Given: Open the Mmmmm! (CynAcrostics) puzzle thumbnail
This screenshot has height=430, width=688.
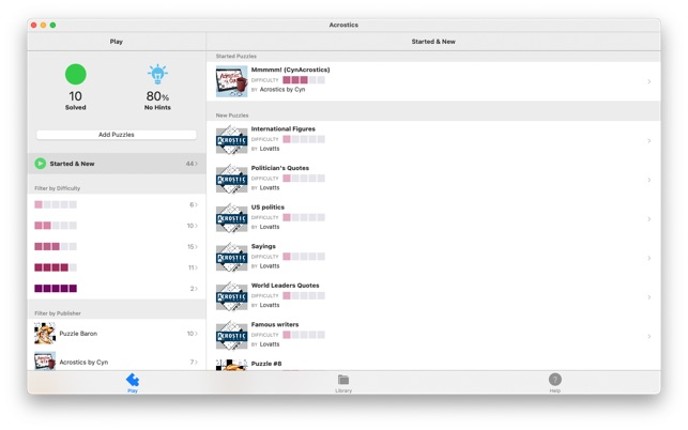Looking at the screenshot, I should (x=232, y=82).
